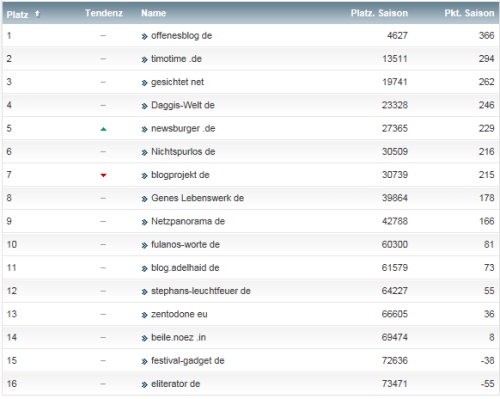The image size is (500, 399).
Task: Select the season points value -55
Action: (487, 384)
